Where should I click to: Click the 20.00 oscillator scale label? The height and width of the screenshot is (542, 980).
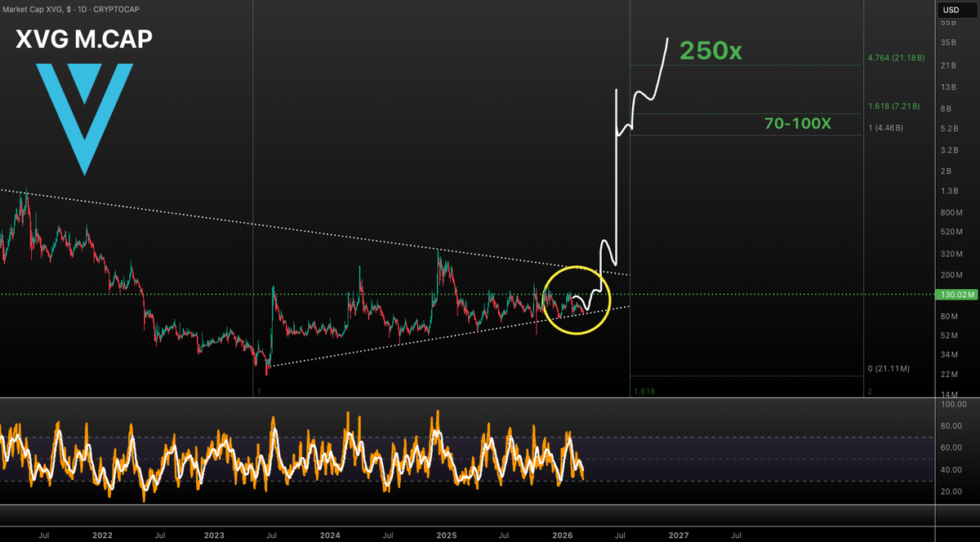[x=951, y=492]
